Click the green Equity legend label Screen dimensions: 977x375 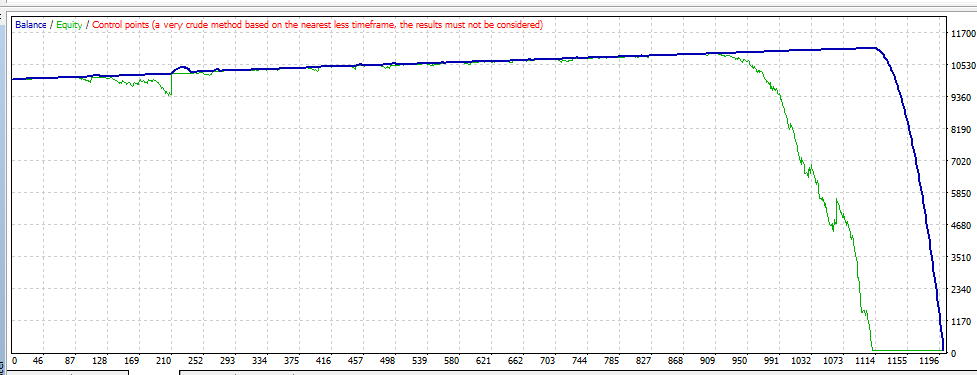pos(69,25)
